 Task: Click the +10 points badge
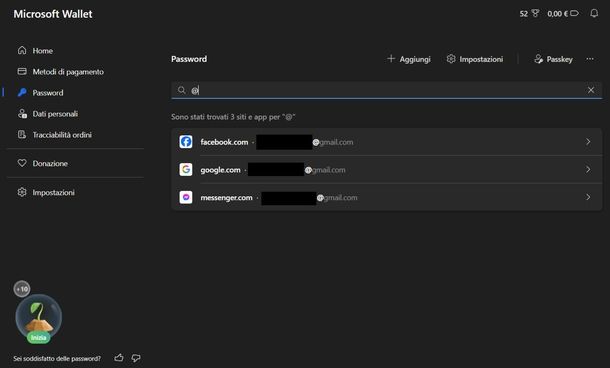[x=22, y=289]
